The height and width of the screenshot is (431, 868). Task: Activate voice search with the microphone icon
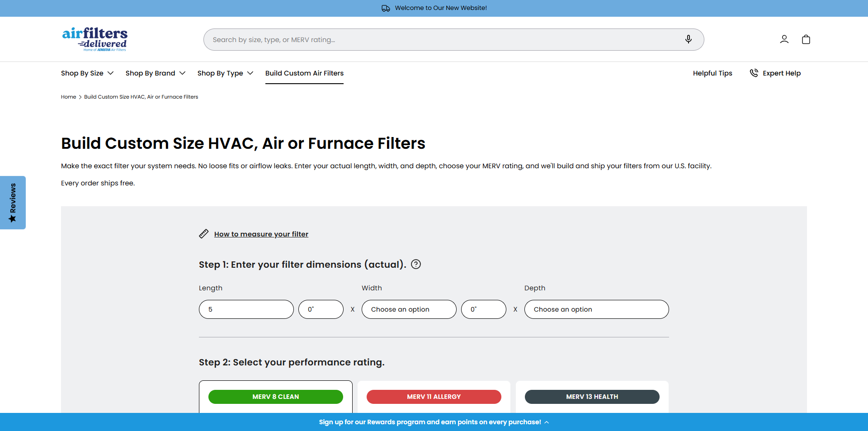(688, 39)
